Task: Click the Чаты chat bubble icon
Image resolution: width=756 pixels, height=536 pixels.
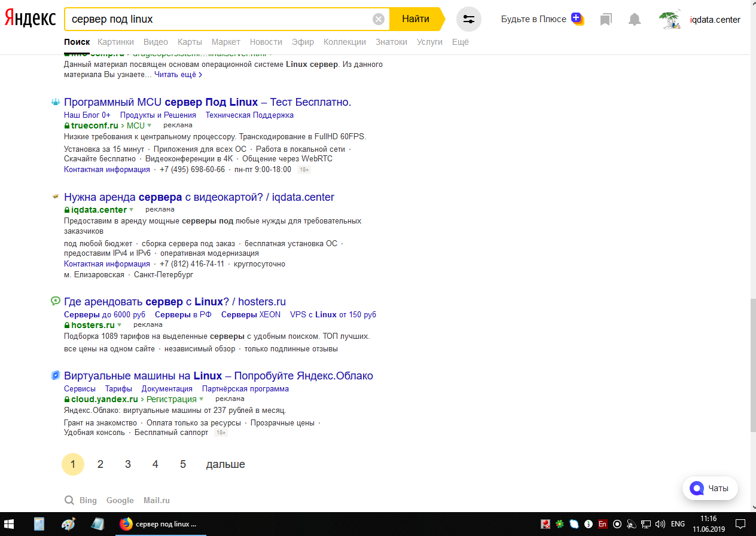Action: (696, 488)
